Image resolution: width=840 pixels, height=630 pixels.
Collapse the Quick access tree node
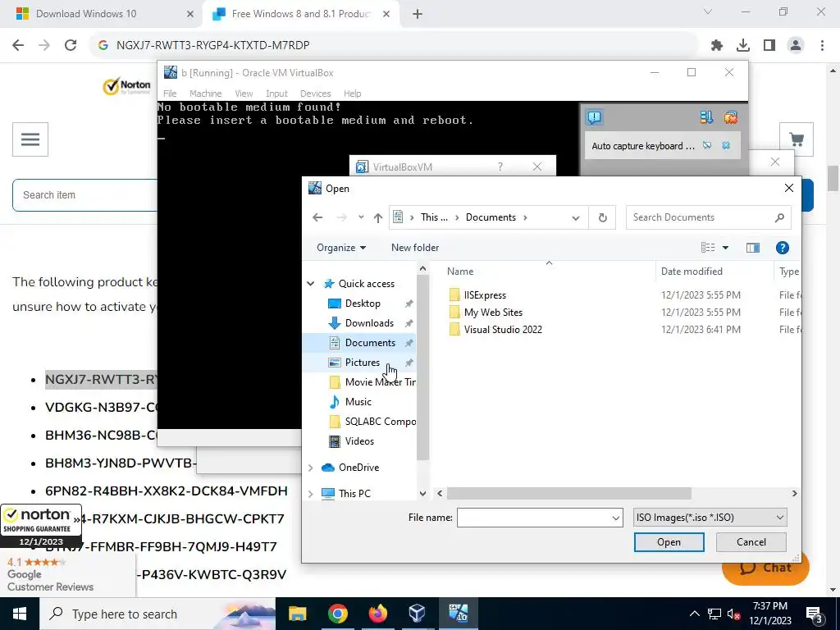[311, 283]
